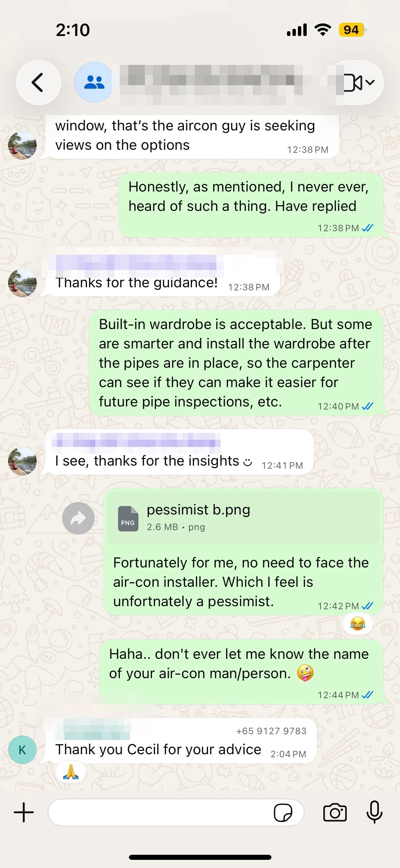
Task: Tap the sticker icon in message field
Action: click(283, 813)
